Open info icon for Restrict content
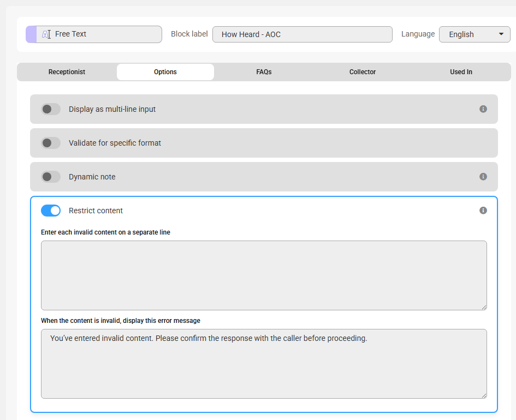 pyautogui.click(x=483, y=211)
